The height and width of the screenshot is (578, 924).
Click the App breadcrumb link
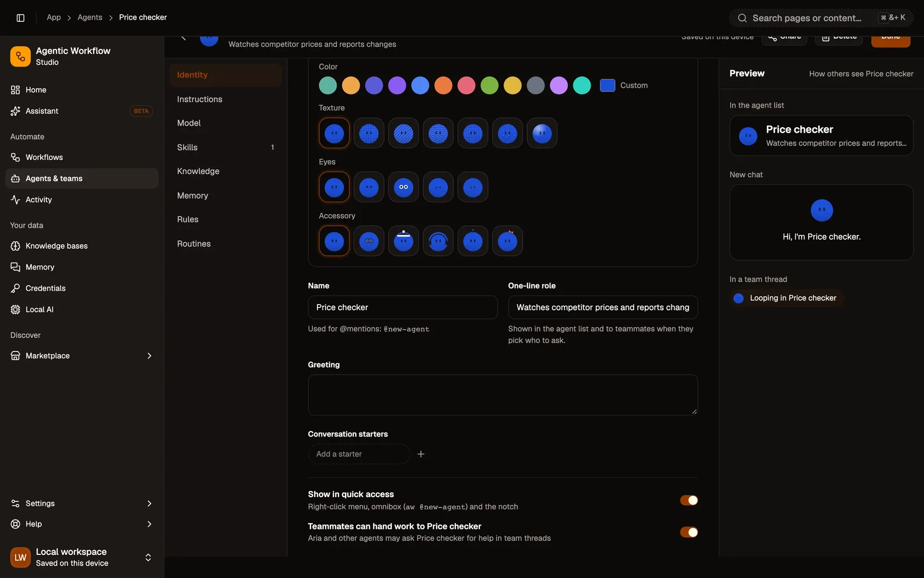54,17
